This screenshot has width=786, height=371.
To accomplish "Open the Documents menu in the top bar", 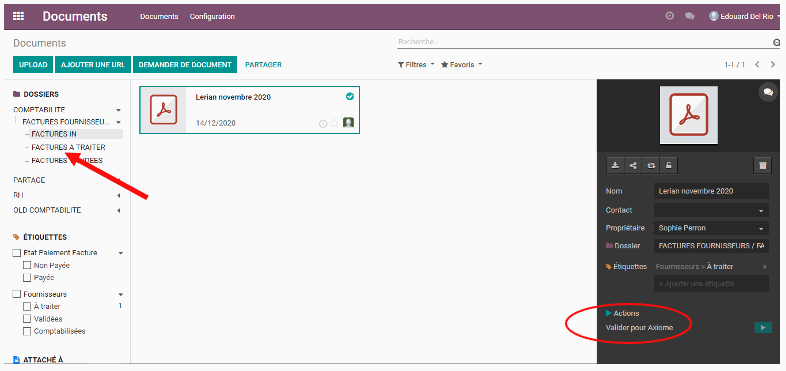I will point(159,17).
